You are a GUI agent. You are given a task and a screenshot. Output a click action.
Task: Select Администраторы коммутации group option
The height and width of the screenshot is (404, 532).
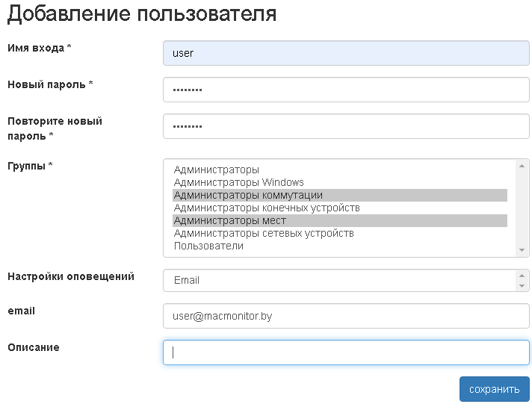coord(248,195)
